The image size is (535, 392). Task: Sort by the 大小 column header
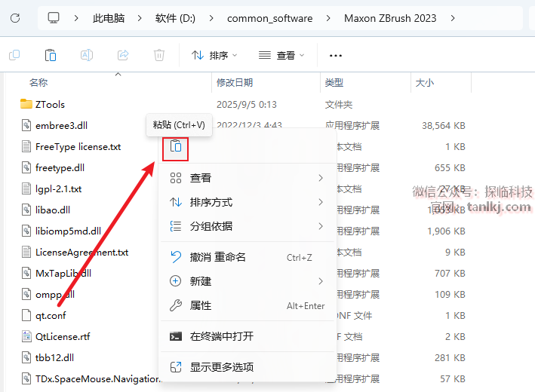tap(424, 82)
